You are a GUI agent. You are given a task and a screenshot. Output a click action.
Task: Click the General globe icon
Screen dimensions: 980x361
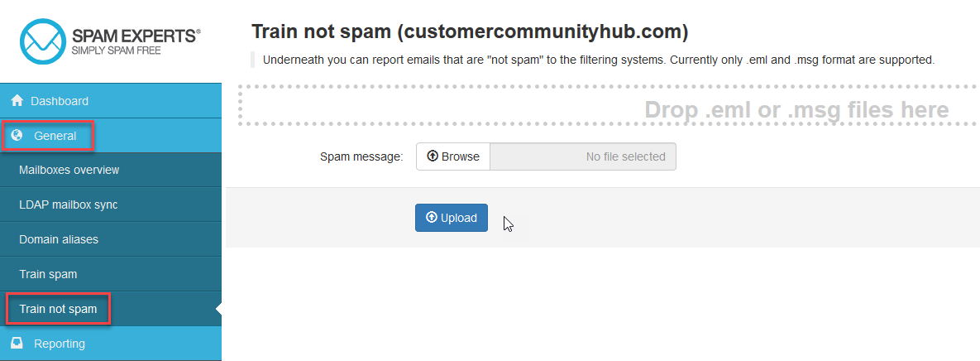coord(17,136)
